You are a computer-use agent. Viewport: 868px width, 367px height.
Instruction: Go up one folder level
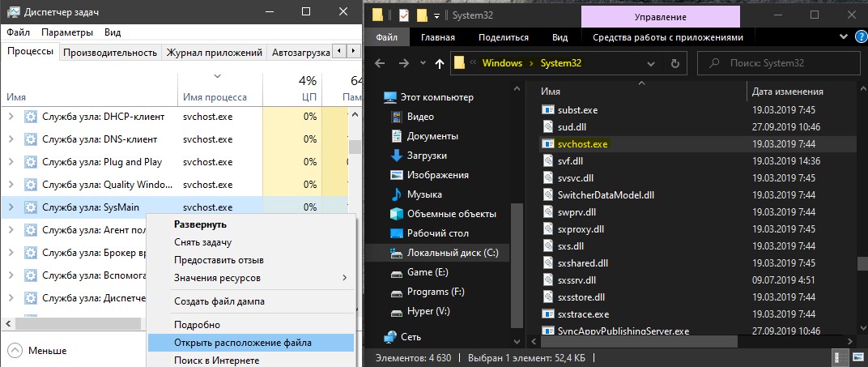pyautogui.click(x=440, y=63)
